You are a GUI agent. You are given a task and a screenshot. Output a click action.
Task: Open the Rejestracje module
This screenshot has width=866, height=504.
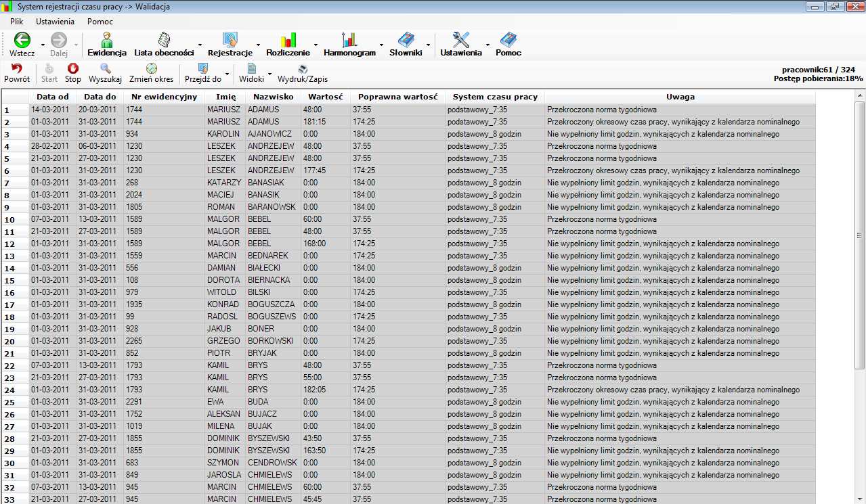pyautogui.click(x=230, y=44)
